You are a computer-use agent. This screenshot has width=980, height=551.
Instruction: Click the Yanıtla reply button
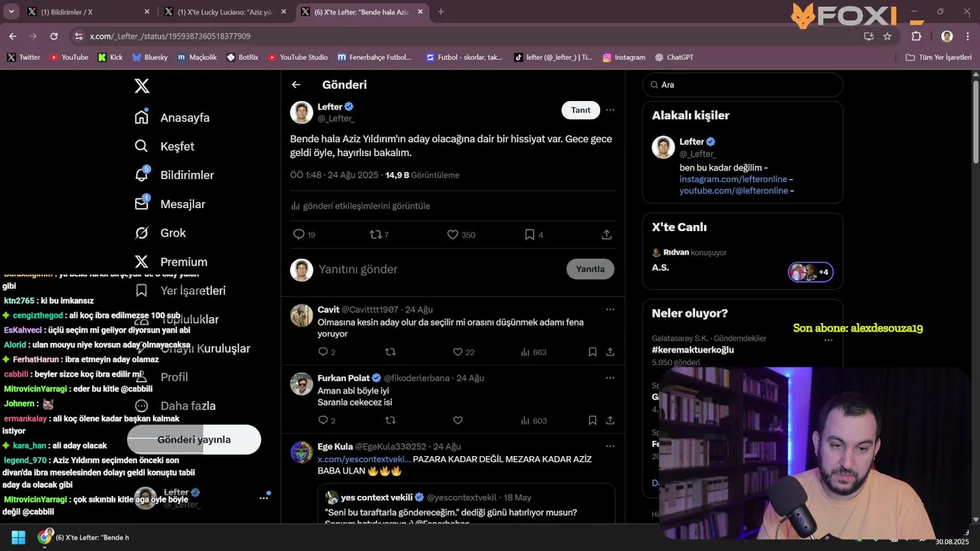tap(590, 269)
